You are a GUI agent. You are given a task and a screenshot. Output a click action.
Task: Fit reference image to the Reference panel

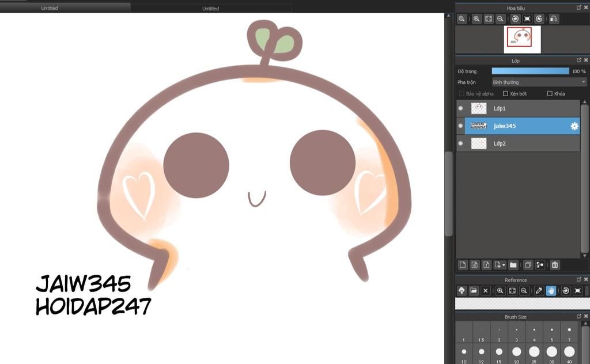[x=512, y=291]
